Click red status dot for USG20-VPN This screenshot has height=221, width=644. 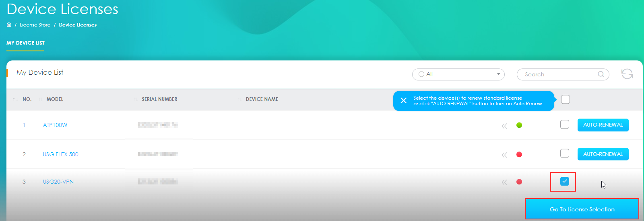click(519, 182)
